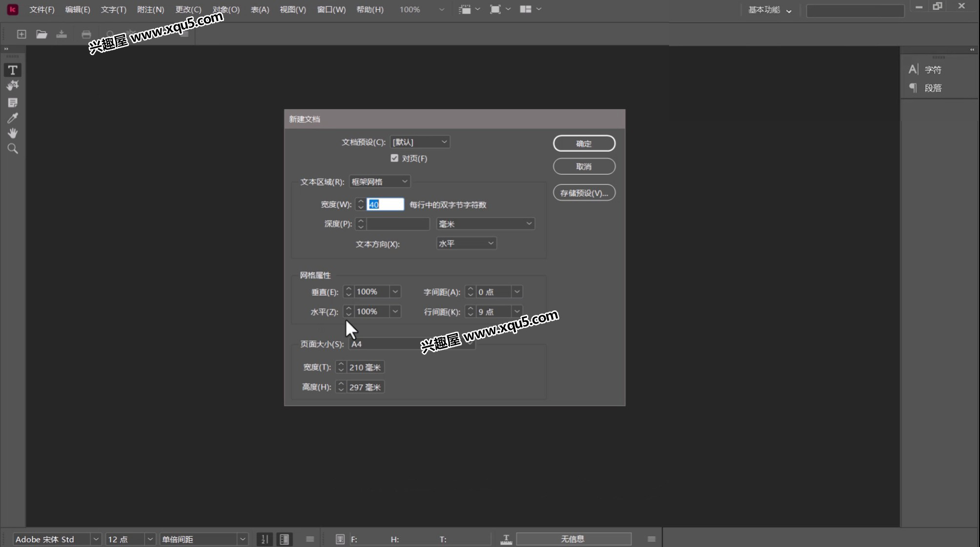
Task: Open the 文档预设 [默认] dropdown
Action: (x=420, y=142)
